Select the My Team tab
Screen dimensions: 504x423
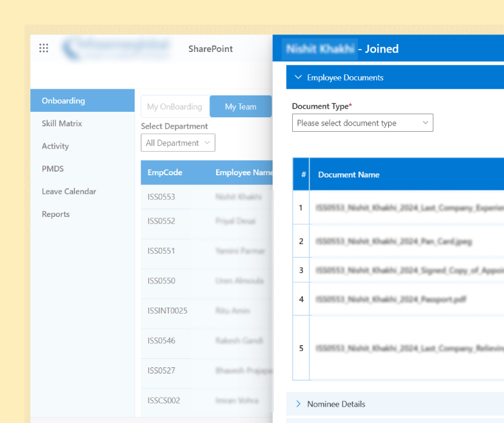point(240,106)
